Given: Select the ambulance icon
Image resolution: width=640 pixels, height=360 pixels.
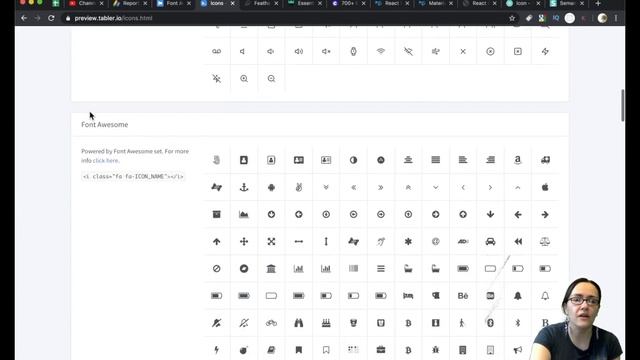Looking at the screenshot, I should point(545,160).
